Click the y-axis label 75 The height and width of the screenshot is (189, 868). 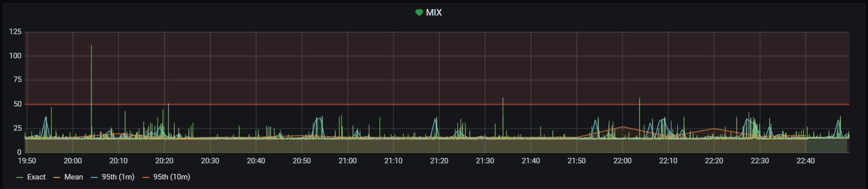point(18,79)
